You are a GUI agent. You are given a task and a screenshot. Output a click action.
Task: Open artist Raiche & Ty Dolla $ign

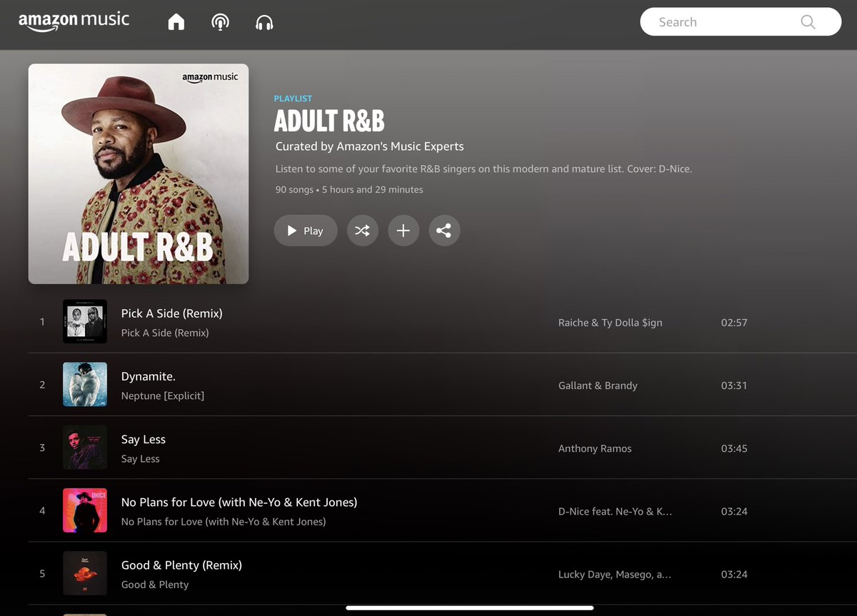[611, 323]
